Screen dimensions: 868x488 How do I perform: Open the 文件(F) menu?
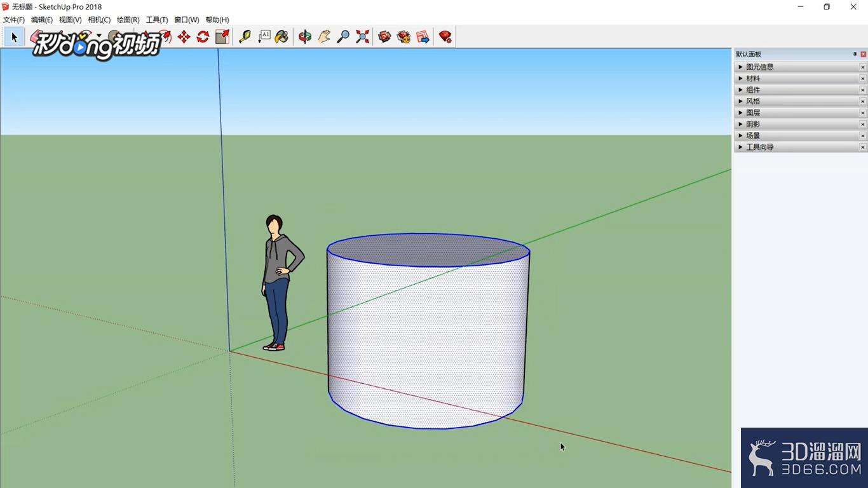click(14, 20)
